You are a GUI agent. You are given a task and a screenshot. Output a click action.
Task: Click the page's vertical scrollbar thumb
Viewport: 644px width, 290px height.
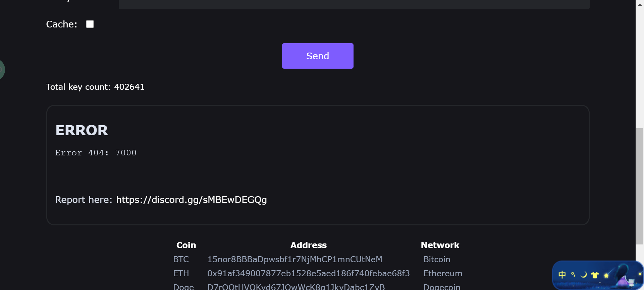click(640, 186)
